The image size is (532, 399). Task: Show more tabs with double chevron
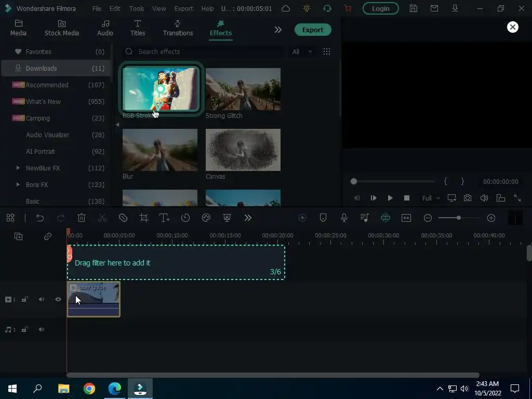click(278, 30)
